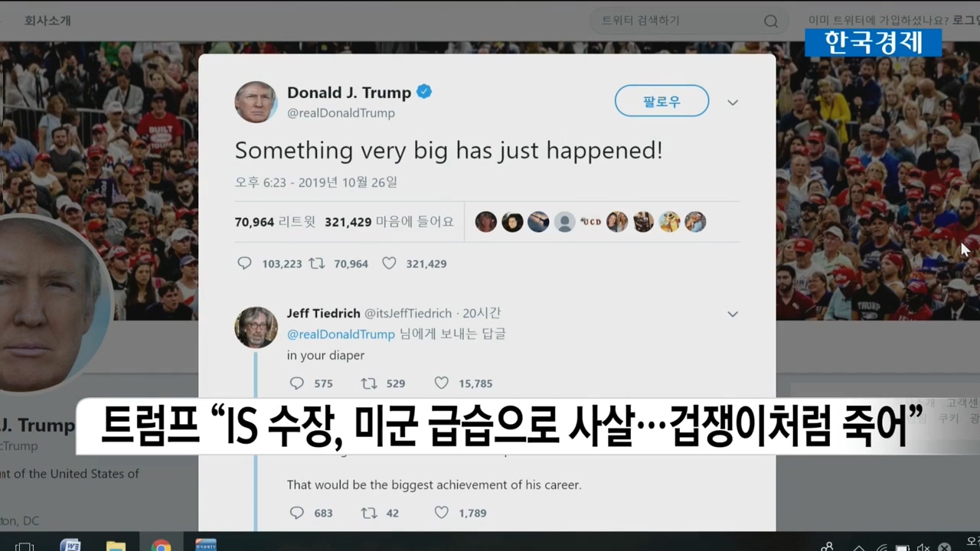Like the tweet with heart icon 321,429
This screenshot has width=980, height=551.
click(389, 263)
